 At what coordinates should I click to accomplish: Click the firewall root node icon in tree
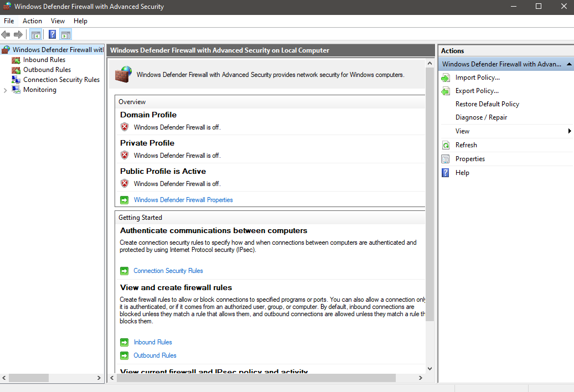click(x=6, y=50)
